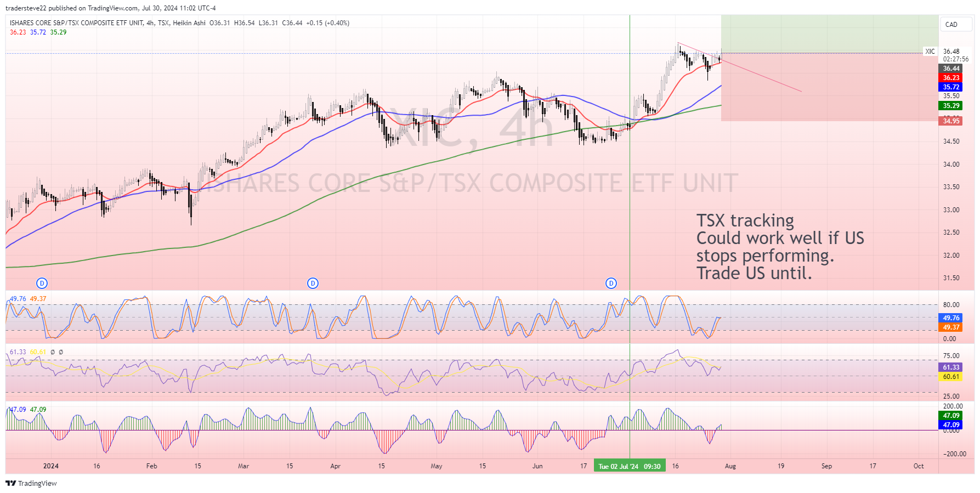This screenshot has width=980, height=493.
Task: Click the 'Oct' label on time axis
Action: (919, 466)
